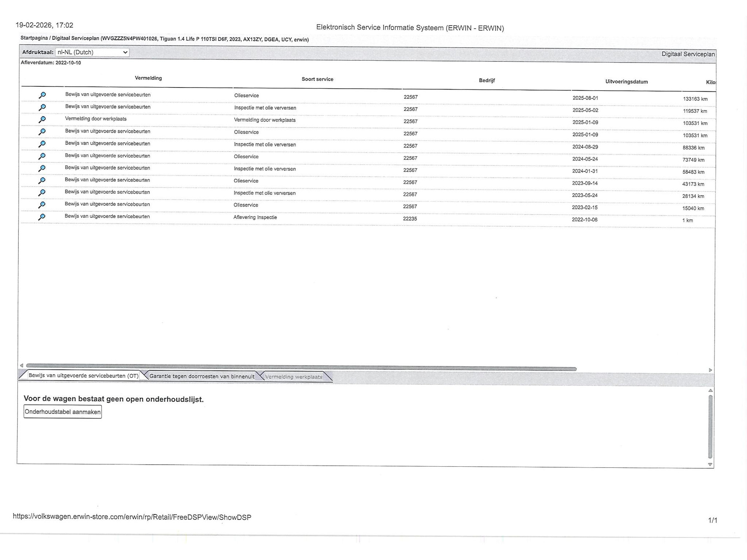View details of Vermelding door werkplaats row
Image resolution: width=747 pixels, height=560 pixels.
(42, 119)
